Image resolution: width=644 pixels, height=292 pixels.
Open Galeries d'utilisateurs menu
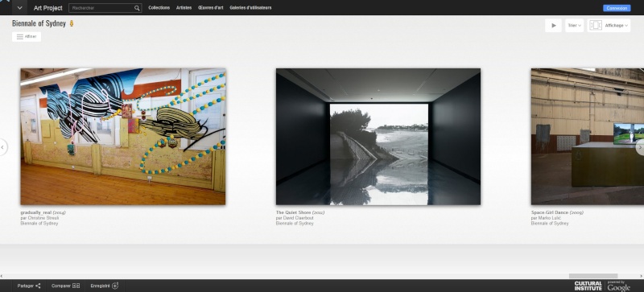(250, 8)
